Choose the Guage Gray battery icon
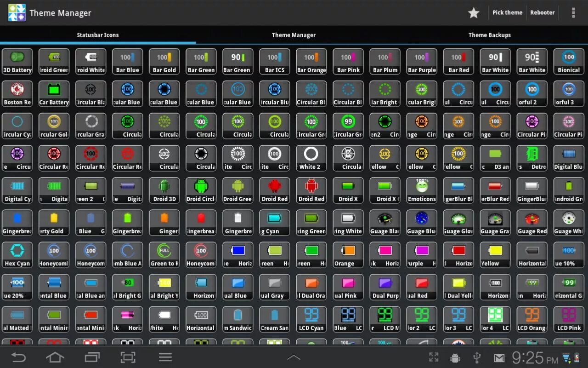Image resolution: width=588 pixels, height=368 pixels. (495, 223)
